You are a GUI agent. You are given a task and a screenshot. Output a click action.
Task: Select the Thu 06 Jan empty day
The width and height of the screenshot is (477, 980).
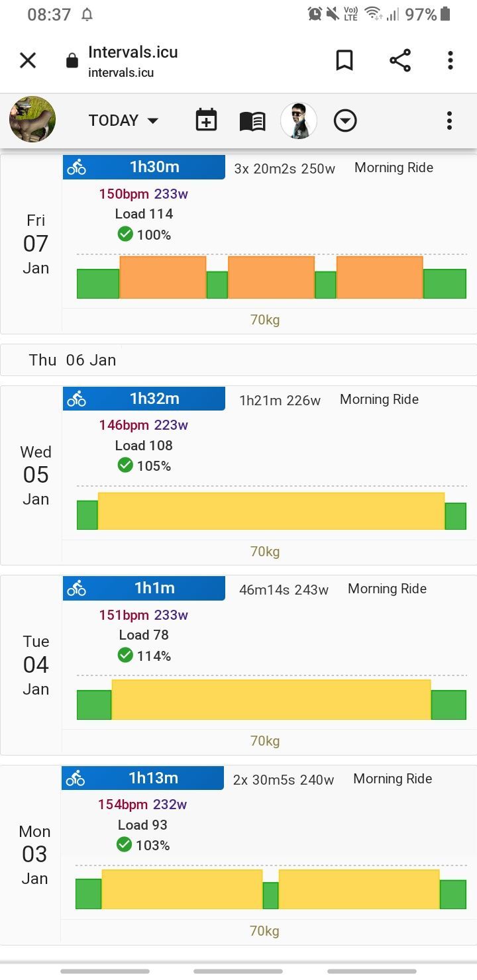tap(73, 360)
